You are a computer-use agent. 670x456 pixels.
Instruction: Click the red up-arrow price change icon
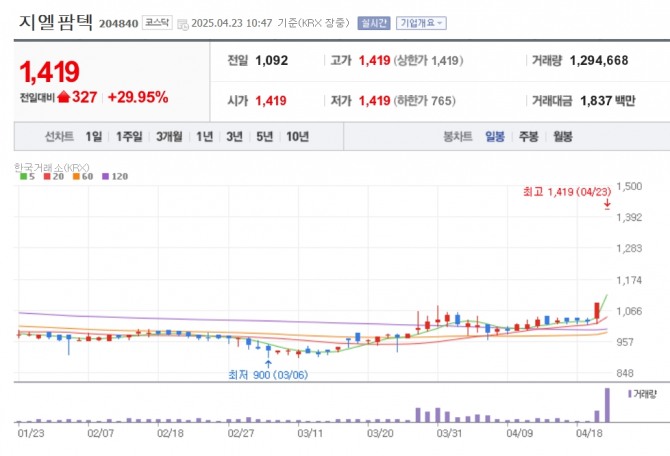pyautogui.click(x=63, y=97)
